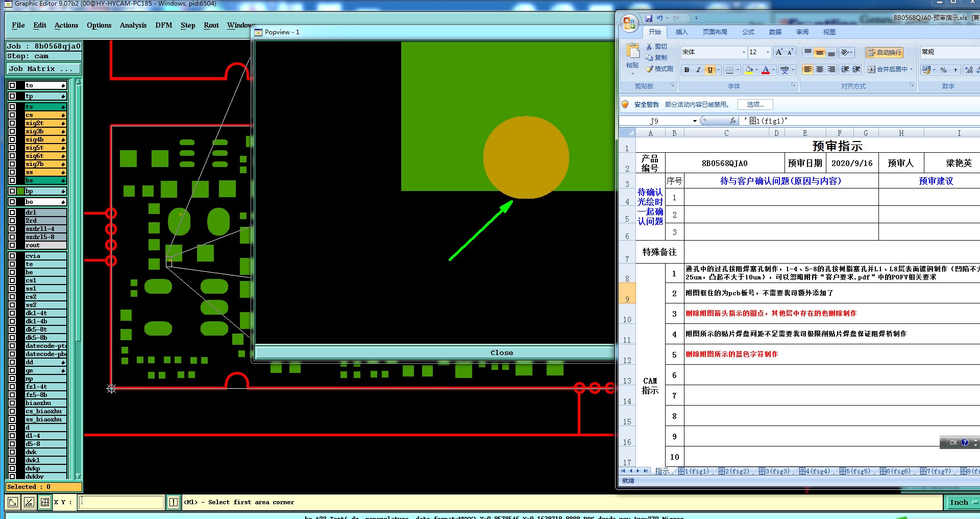Toggle the 自动换行 wrap text button

click(885, 52)
